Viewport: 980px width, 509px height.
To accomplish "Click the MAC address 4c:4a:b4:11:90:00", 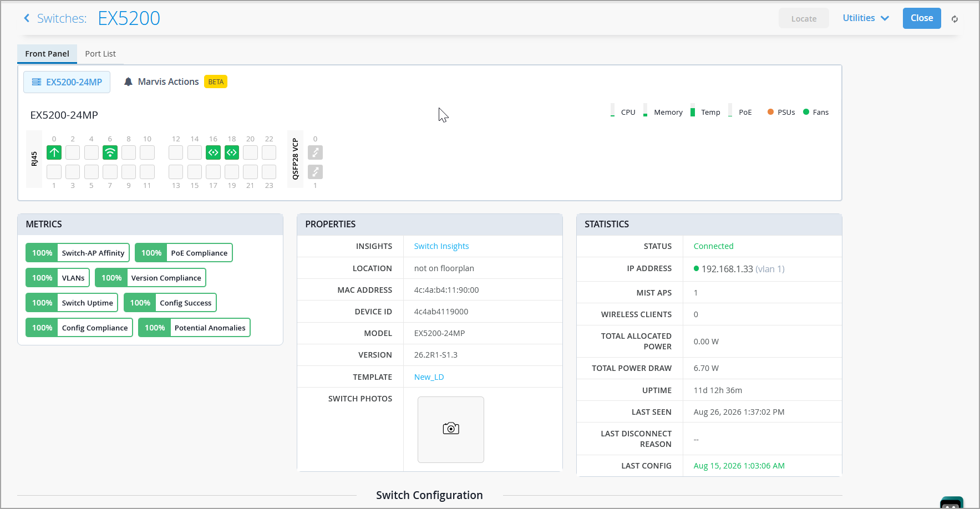I will click(446, 290).
